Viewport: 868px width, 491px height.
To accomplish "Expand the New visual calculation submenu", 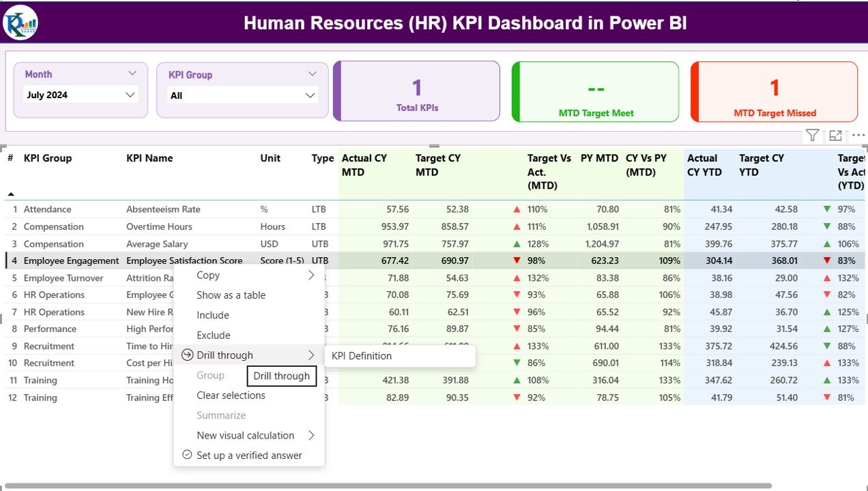I will coord(311,435).
